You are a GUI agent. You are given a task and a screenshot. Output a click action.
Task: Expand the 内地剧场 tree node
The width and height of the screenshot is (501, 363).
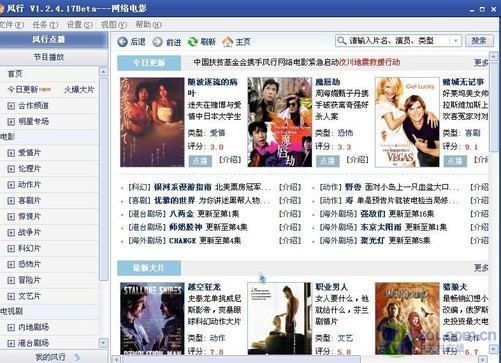click(11, 327)
